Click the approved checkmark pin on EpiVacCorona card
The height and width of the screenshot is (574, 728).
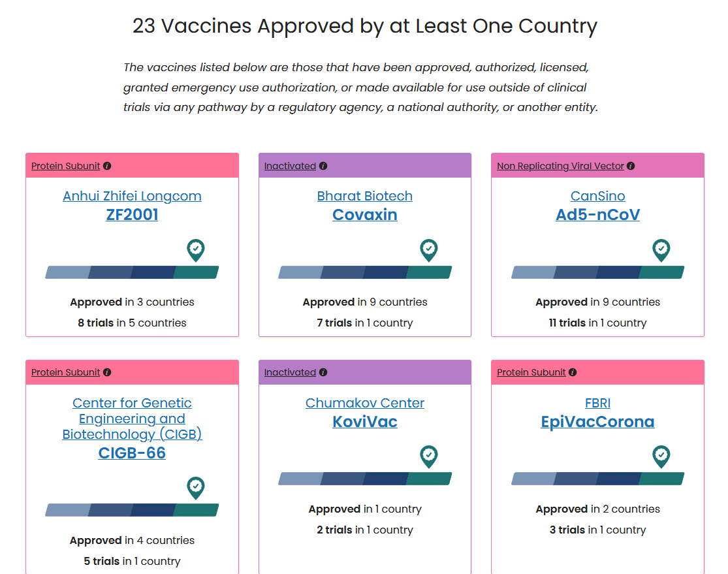(661, 457)
